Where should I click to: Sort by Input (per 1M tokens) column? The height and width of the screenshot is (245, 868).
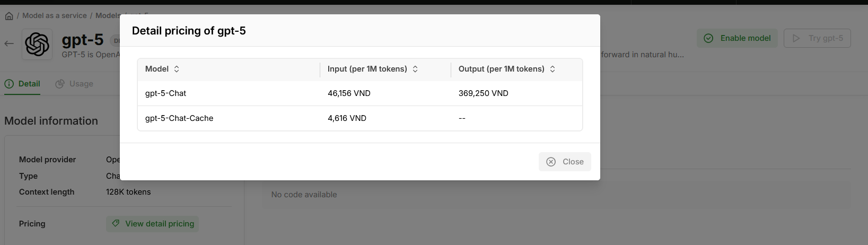click(x=415, y=69)
